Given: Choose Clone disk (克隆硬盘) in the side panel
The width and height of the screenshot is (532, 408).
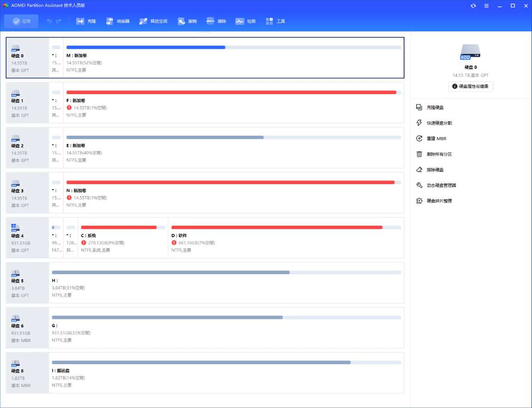Looking at the screenshot, I should [430, 108].
